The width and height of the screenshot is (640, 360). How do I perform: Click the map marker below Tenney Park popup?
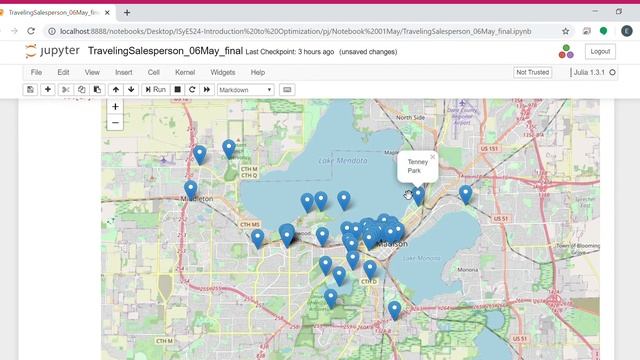418,195
